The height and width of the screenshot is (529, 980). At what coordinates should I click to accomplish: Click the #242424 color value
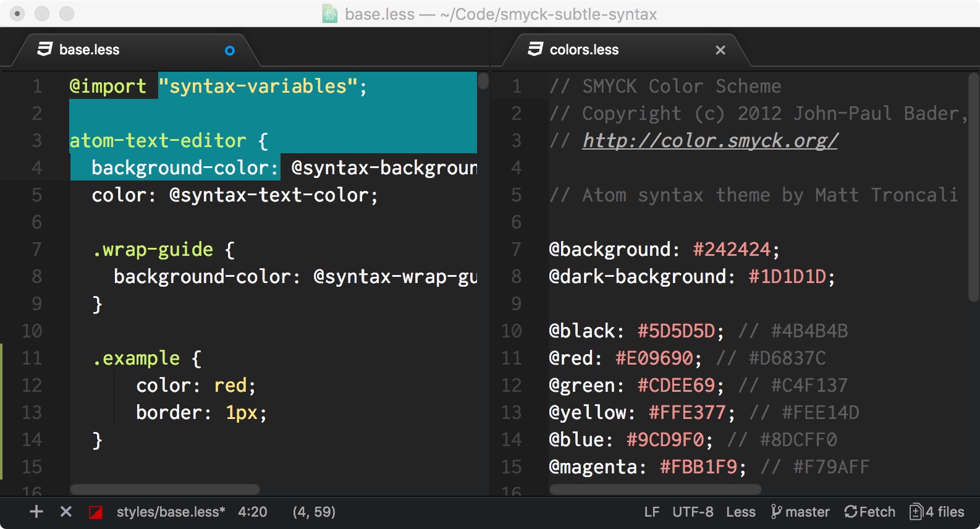click(x=732, y=250)
